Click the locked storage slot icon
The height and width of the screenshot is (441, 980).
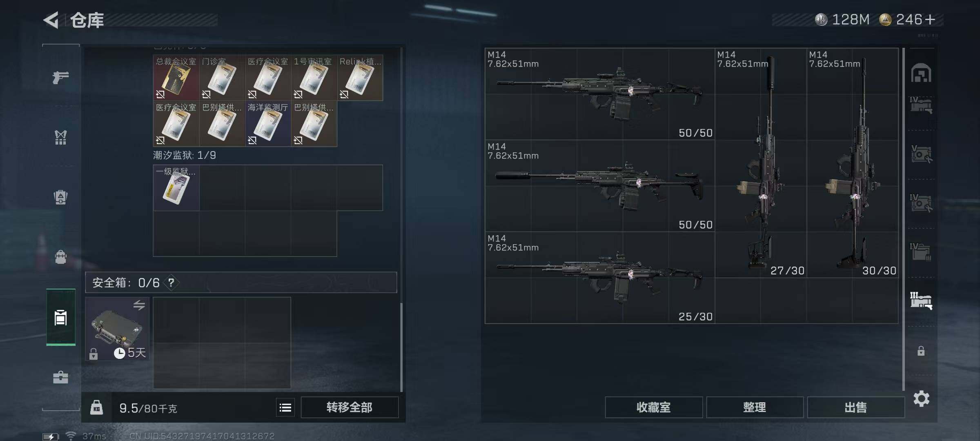(921, 351)
